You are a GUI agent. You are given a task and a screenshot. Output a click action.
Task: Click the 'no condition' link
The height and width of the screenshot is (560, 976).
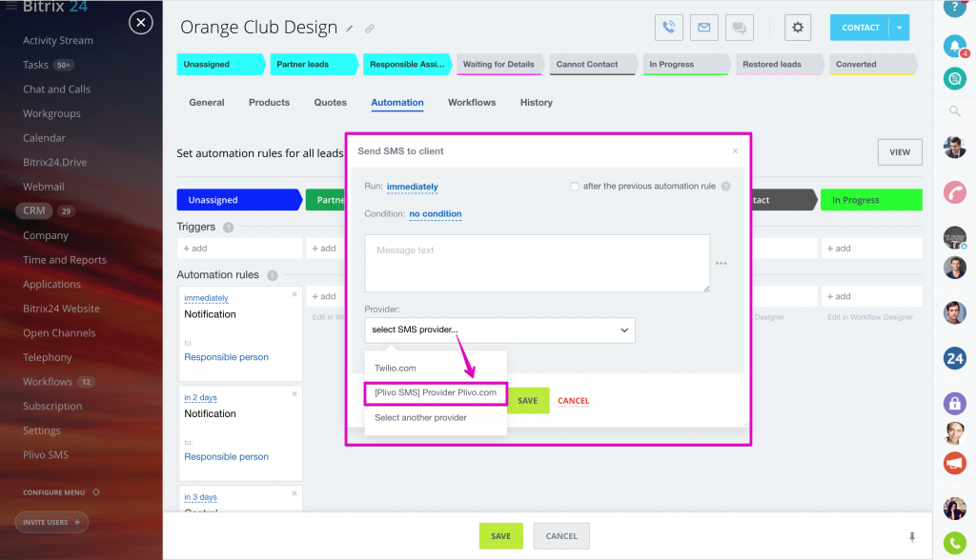(435, 214)
